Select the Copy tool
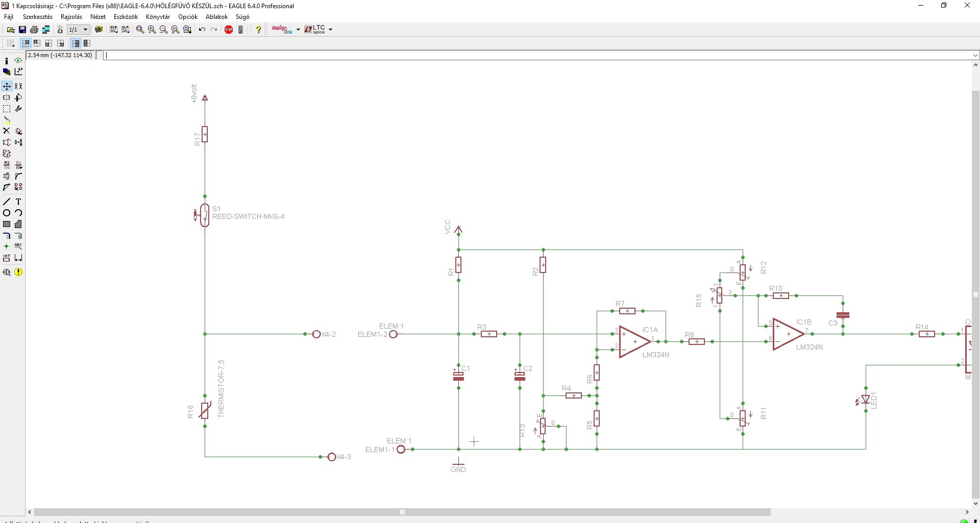 (x=18, y=86)
